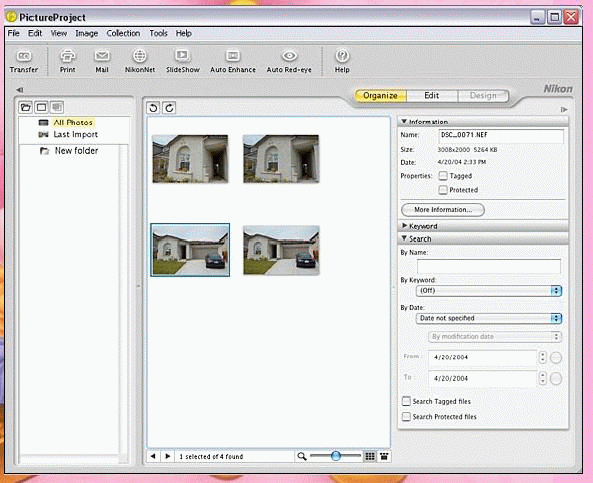Viewport: 593px width, 483px height.
Task: Open the Help menu in menu bar
Action: (x=183, y=33)
